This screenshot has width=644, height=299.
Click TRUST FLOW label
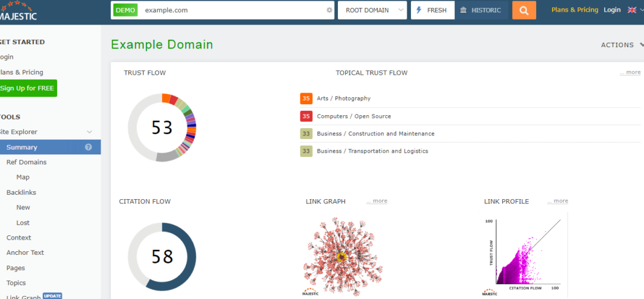pyautogui.click(x=145, y=73)
